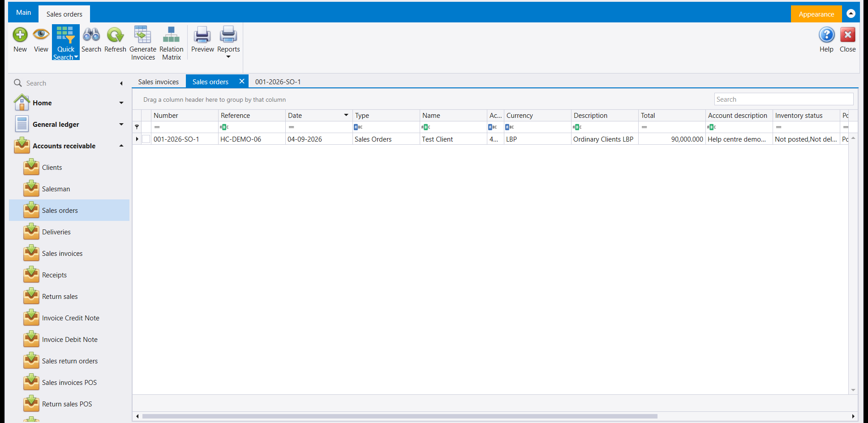Sort by Currency column header
The height and width of the screenshot is (423, 868).
(x=537, y=116)
